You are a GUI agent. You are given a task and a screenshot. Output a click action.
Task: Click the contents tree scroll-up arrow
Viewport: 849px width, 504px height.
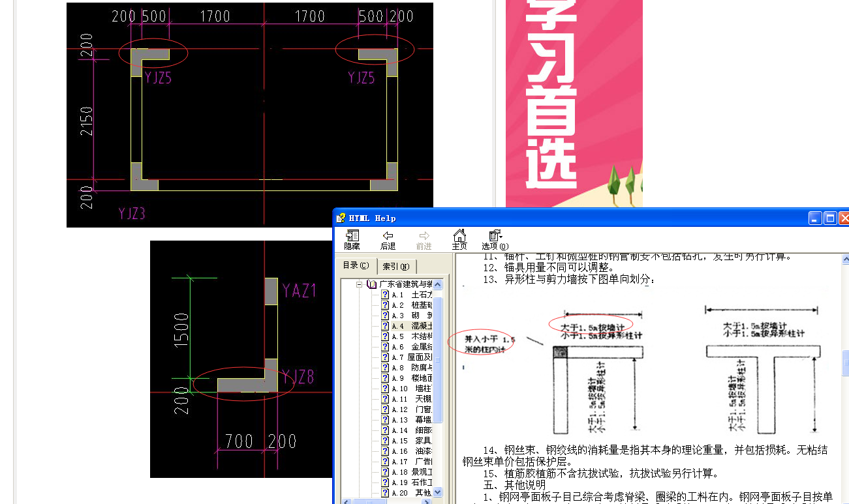pos(438,284)
